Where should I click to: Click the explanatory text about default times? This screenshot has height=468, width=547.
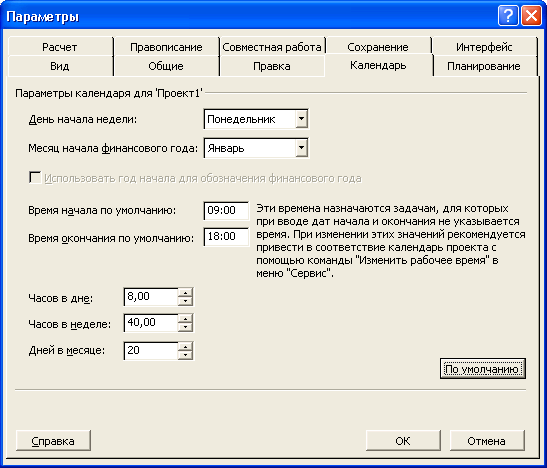390,241
